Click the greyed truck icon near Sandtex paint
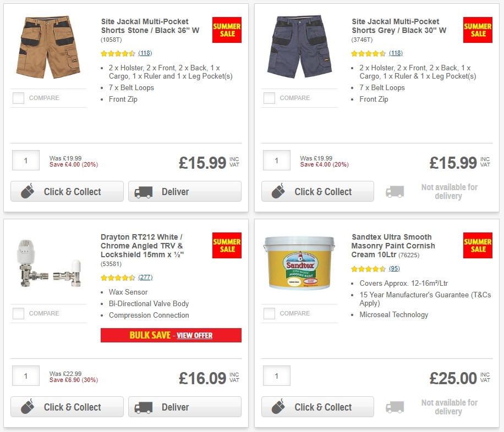Viewport: 504px width, 432px height. (395, 406)
